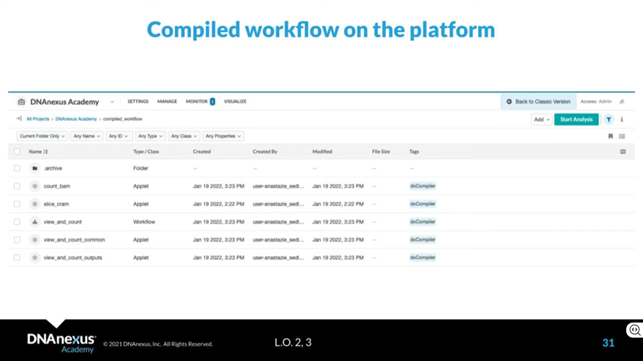Open the VISUALIZE tab
The image size is (643, 361).
tap(235, 101)
